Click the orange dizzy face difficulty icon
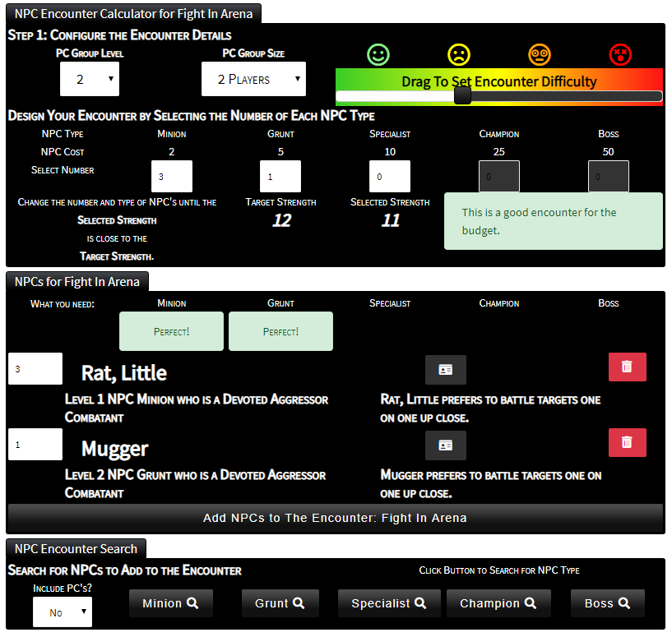672x637 pixels. [x=539, y=55]
